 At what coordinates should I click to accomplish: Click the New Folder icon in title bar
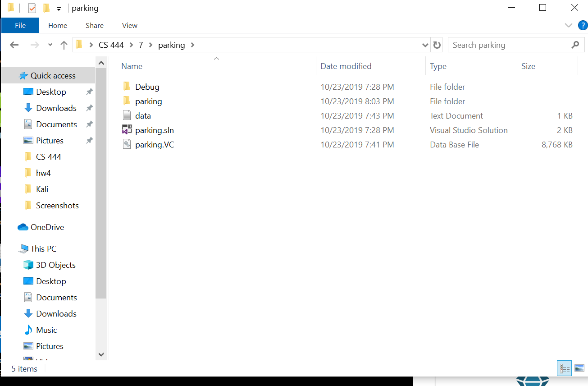(46, 8)
